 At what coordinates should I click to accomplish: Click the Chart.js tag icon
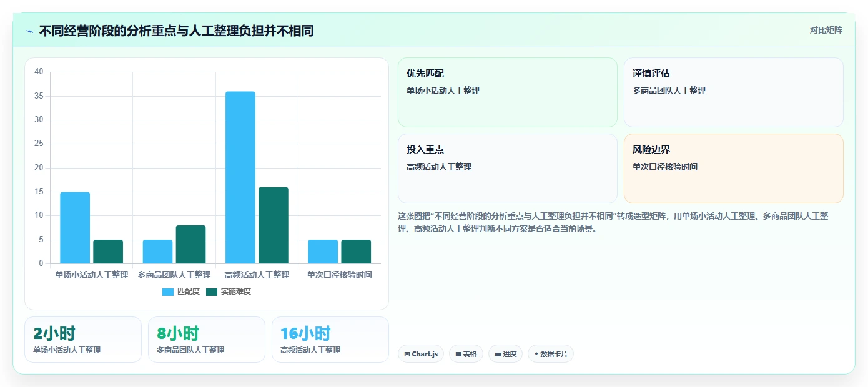point(407,355)
